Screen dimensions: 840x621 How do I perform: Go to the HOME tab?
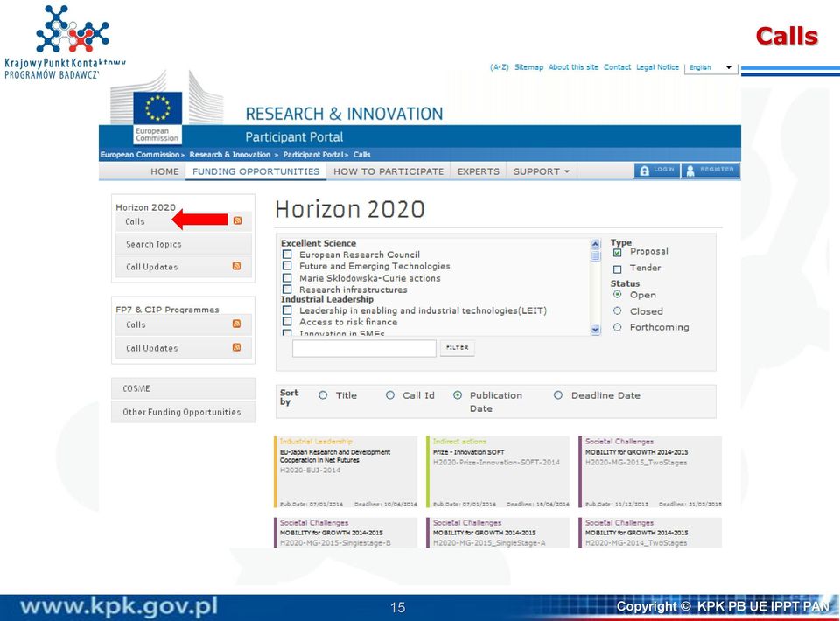point(164,171)
